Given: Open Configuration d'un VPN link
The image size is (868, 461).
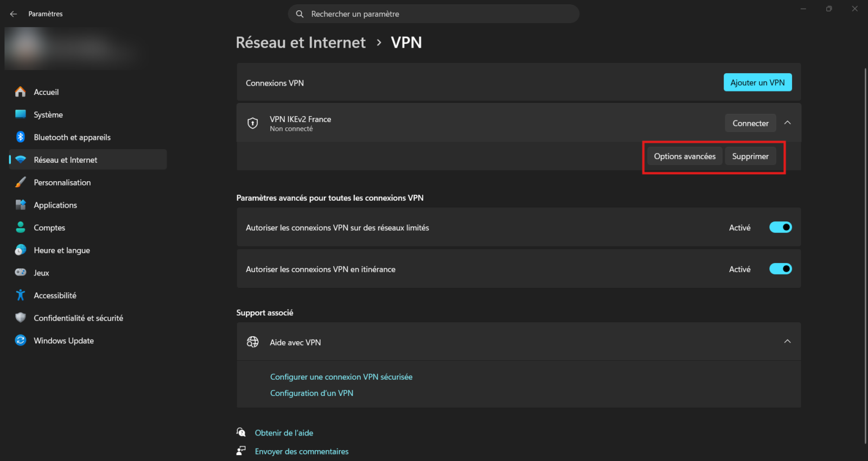Looking at the screenshot, I should (312, 393).
